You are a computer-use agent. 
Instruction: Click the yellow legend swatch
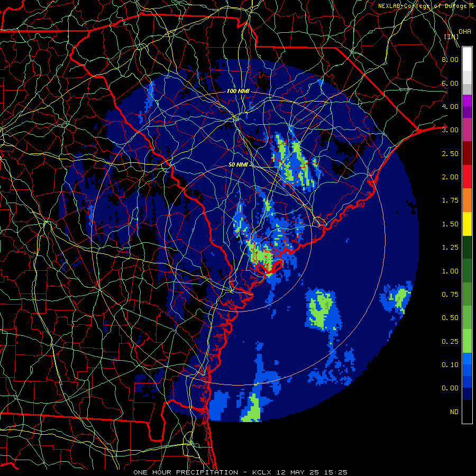(467, 224)
